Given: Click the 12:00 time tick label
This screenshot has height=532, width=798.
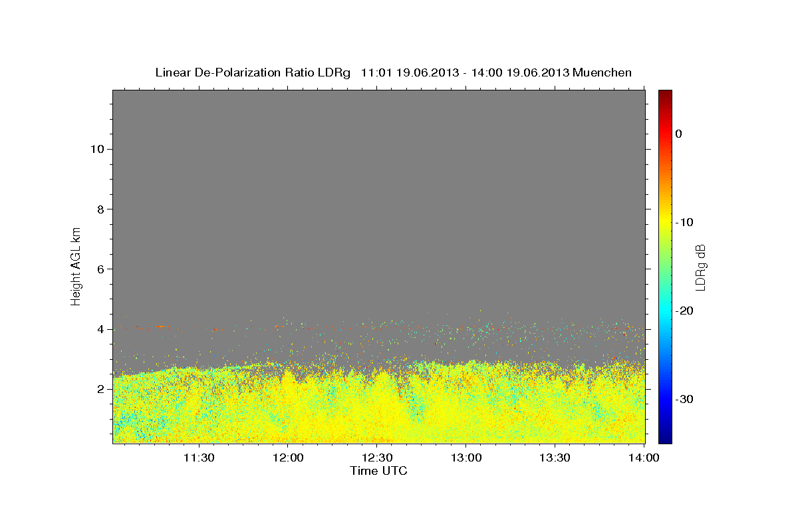Looking at the screenshot, I should [x=288, y=458].
